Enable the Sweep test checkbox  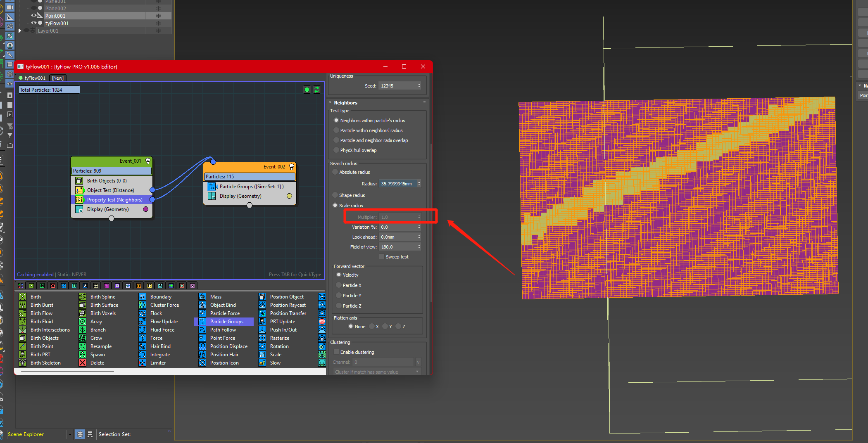(382, 257)
